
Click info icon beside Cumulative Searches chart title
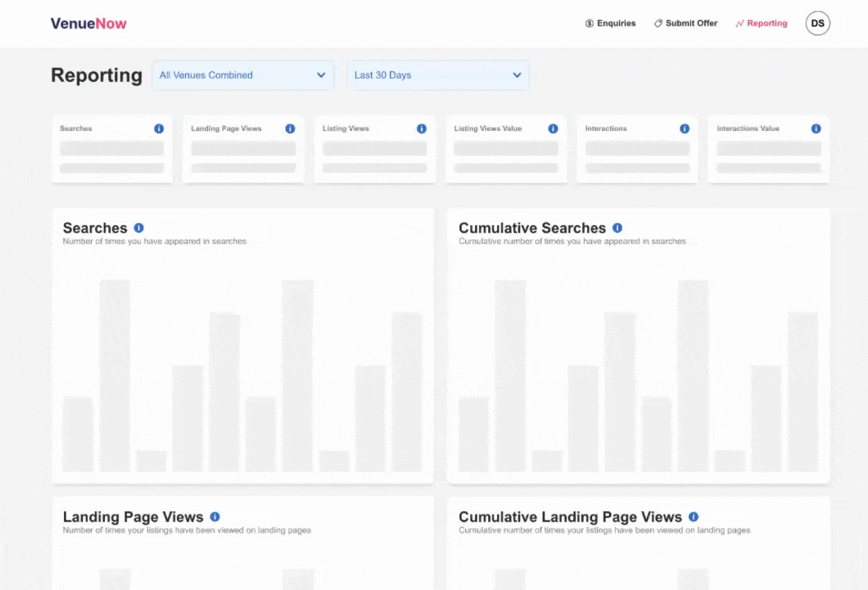[617, 228]
